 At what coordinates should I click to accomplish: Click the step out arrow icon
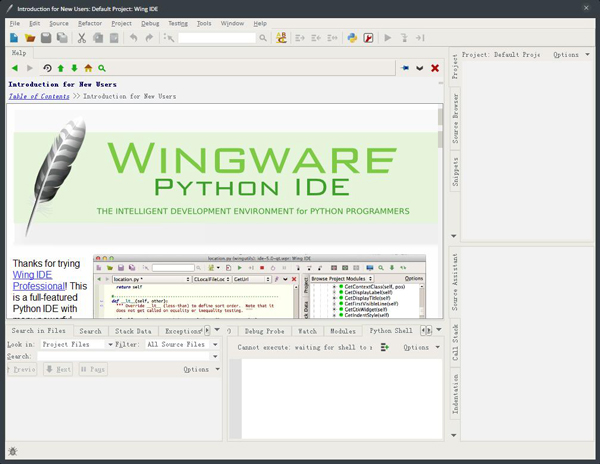[x=420, y=38]
